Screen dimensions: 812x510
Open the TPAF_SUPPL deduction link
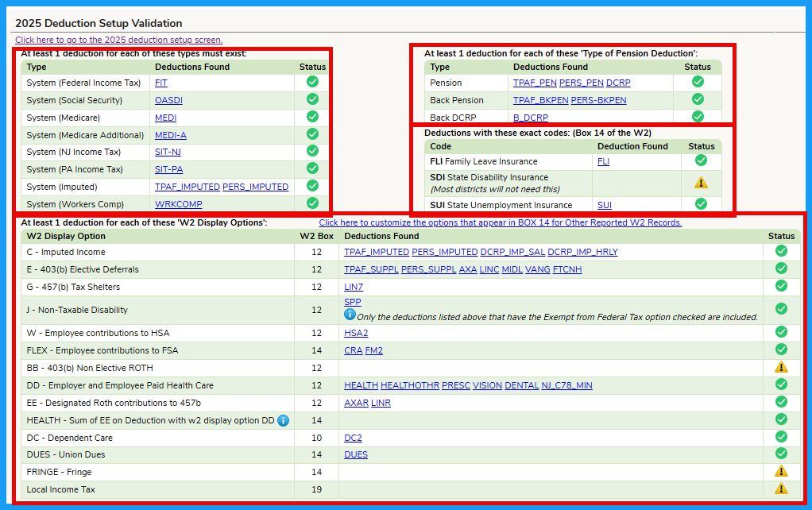pos(372,270)
